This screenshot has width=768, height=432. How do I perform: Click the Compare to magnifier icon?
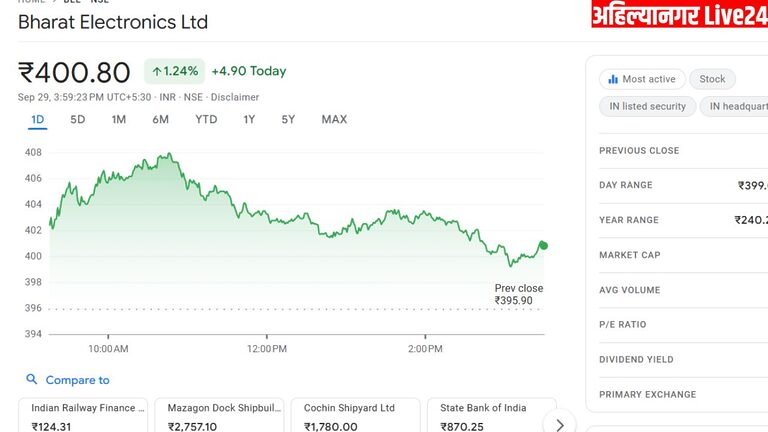(32, 380)
